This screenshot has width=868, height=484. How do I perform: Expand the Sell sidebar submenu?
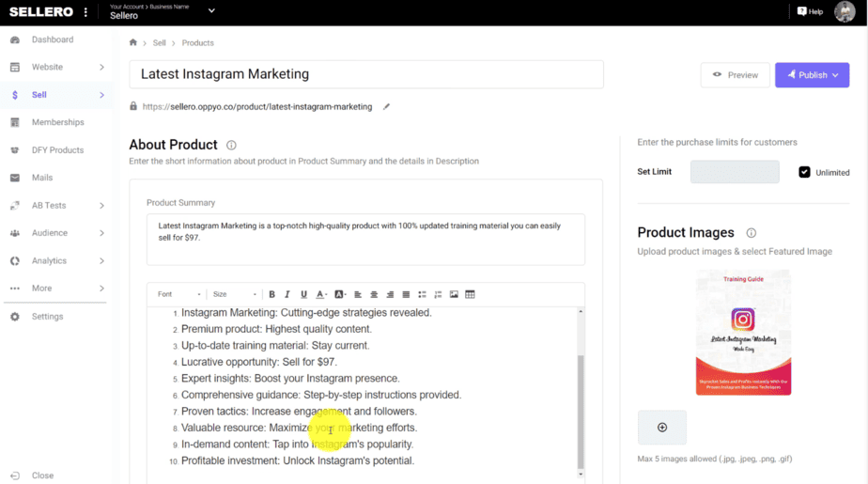101,95
